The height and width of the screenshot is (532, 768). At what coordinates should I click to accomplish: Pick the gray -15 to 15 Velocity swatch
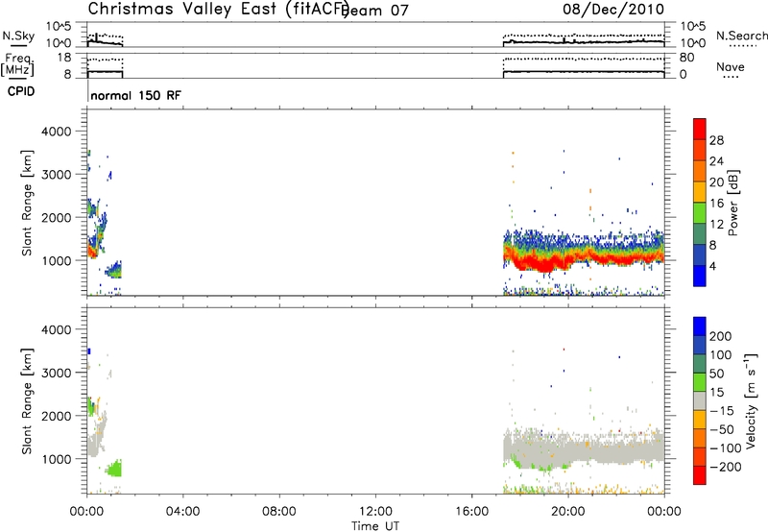(700, 401)
